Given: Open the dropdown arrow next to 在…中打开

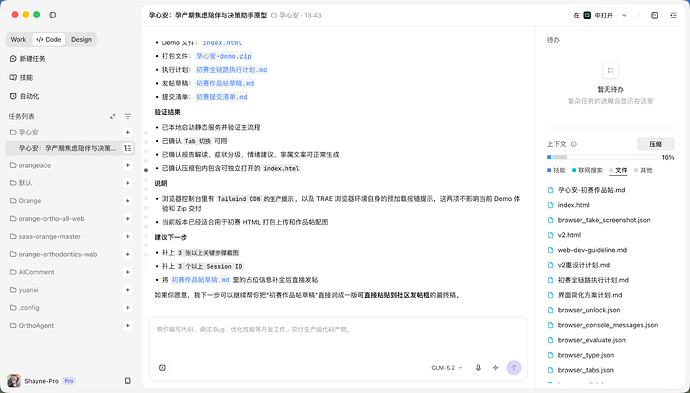Looking at the screenshot, I should click(x=624, y=15).
